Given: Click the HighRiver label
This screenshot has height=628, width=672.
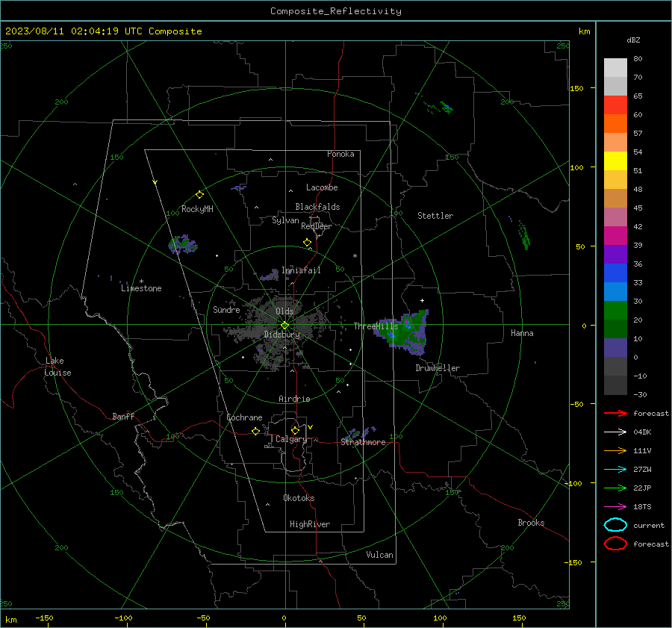Looking at the screenshot, I should (310, 524).
